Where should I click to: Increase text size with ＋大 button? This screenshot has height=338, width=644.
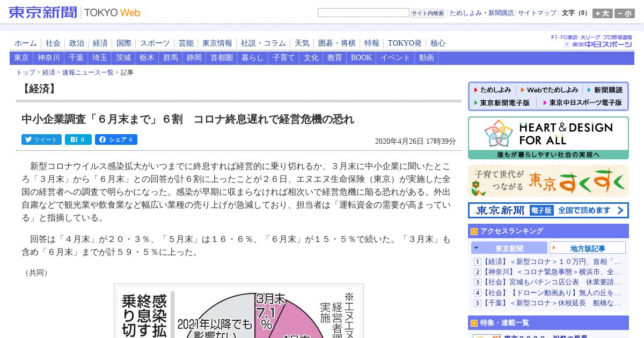coord(603,13)
